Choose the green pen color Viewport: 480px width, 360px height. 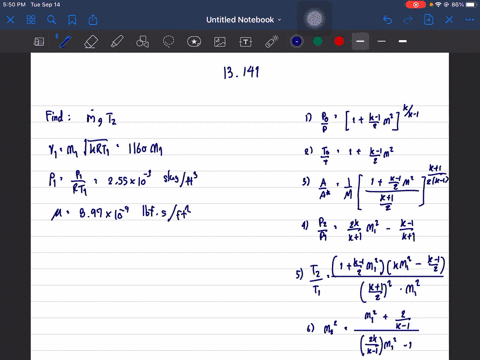pyautogui.click(x=318, y=42)
